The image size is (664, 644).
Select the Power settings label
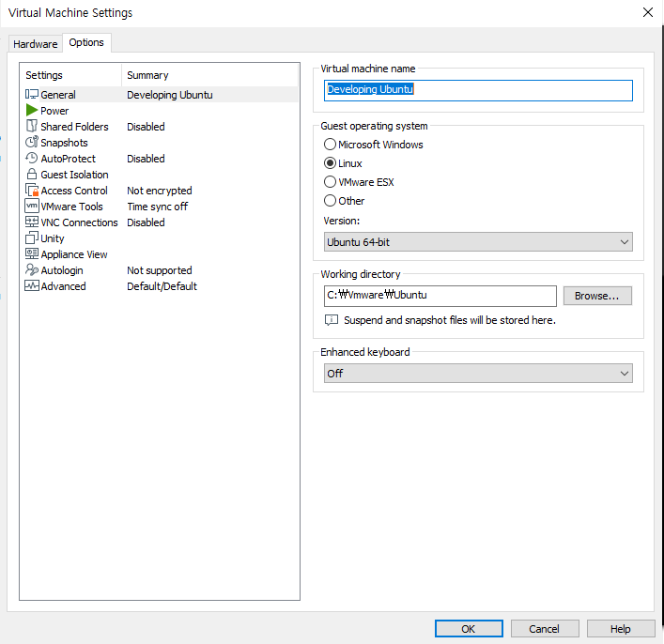[54, 111]
